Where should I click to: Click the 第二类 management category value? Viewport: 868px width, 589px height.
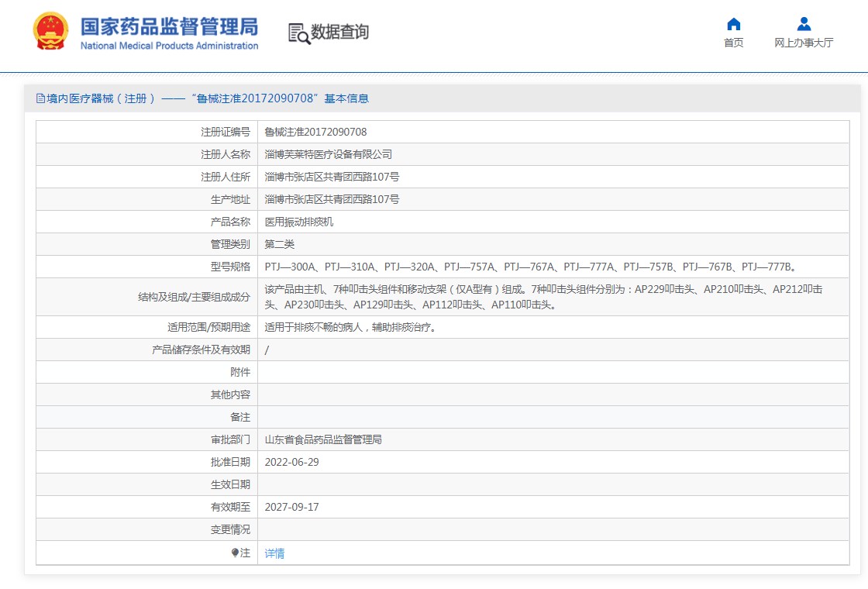(280, 244)
